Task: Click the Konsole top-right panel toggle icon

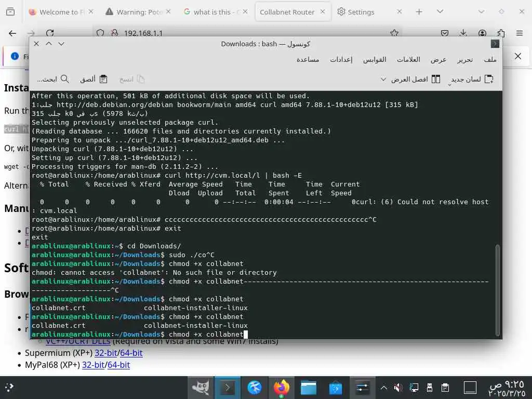Action: [495, 44]
